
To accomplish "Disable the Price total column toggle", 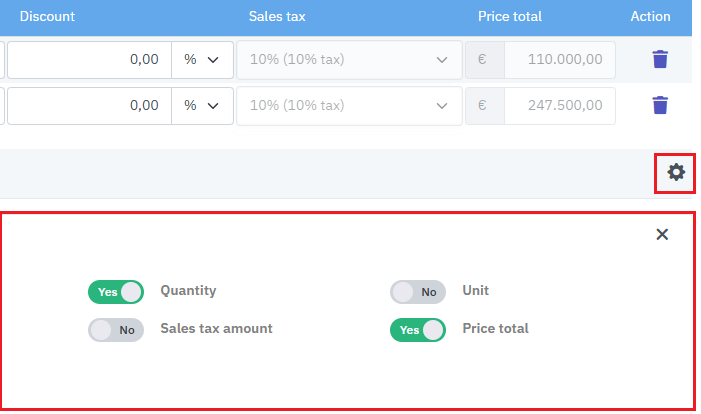I will pos(417,330).
